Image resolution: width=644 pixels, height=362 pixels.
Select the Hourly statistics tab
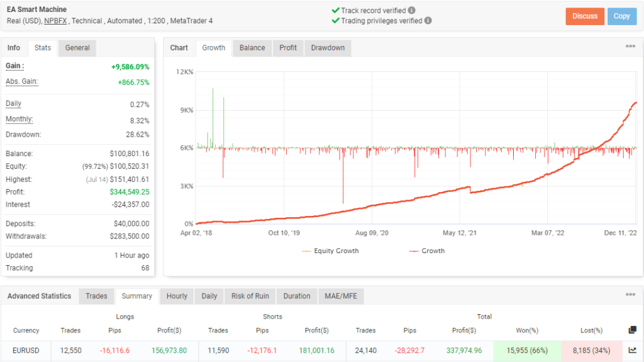(177, 296)
